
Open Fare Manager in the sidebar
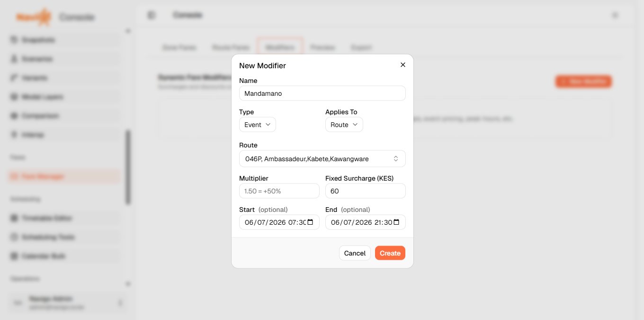pos(63,176)
